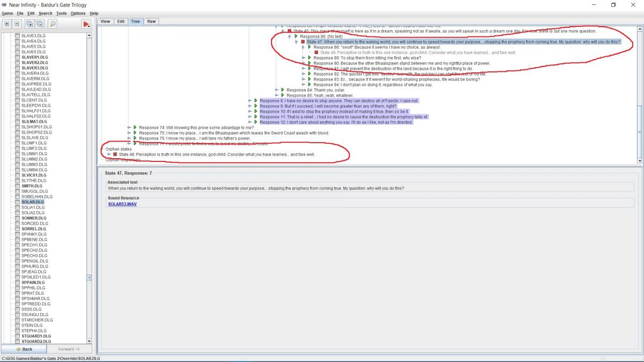Select SLYTHE.DLG in the file list
The image size is (644, 362).
point(33,180)
